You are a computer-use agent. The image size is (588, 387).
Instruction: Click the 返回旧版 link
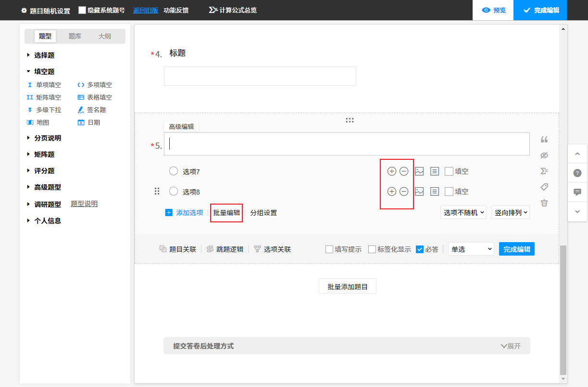(x=146, y=10)
